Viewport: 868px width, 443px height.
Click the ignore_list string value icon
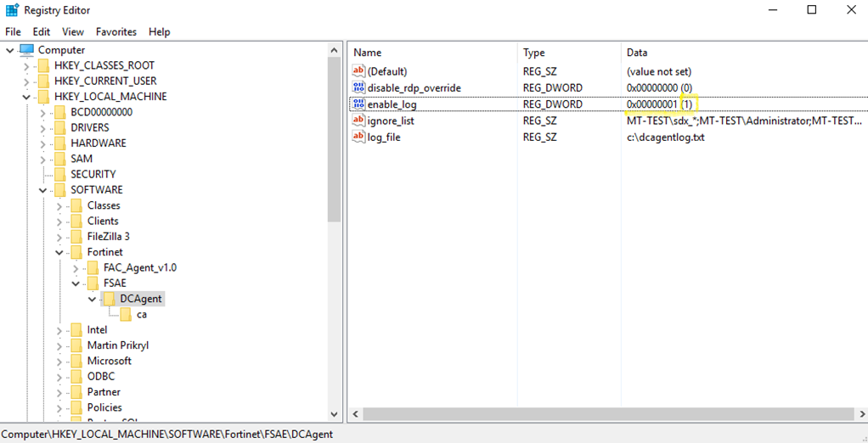pos(358,121)
